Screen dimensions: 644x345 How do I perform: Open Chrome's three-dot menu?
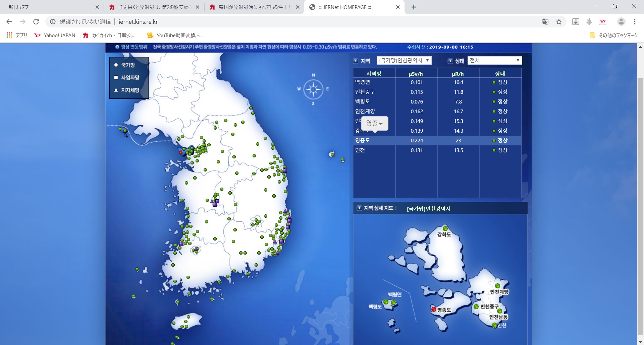pyautogui.click(x=635, y=22)
